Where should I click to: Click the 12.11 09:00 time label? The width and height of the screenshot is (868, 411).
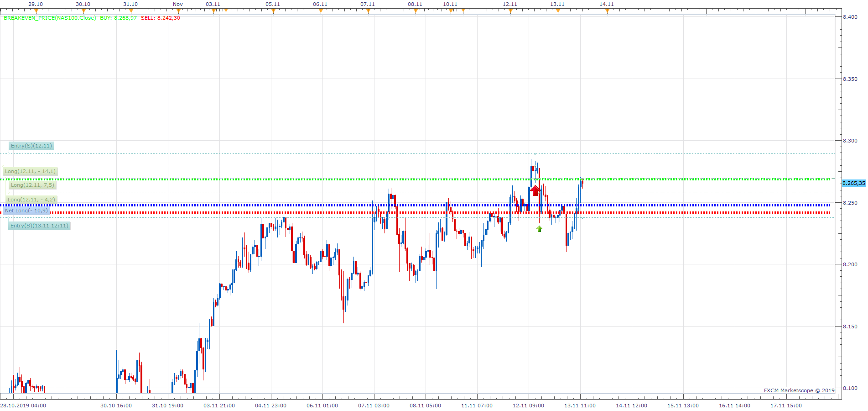(x=529, y=406)
